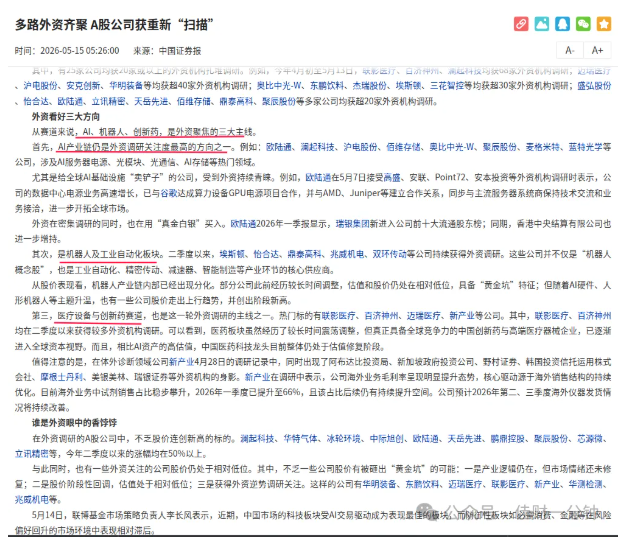Select the source text 中国证券报
This screenshot has width=627, height=540.
click(x=180, y=51)
